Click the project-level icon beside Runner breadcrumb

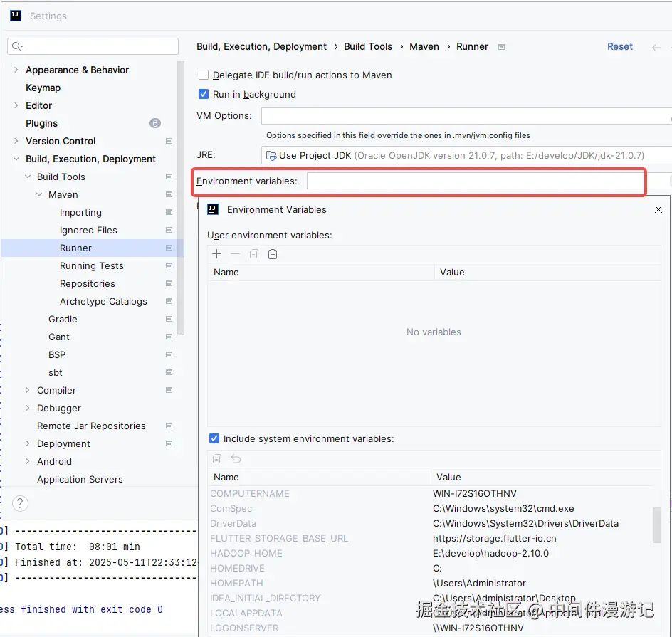(x=501, y=47)
